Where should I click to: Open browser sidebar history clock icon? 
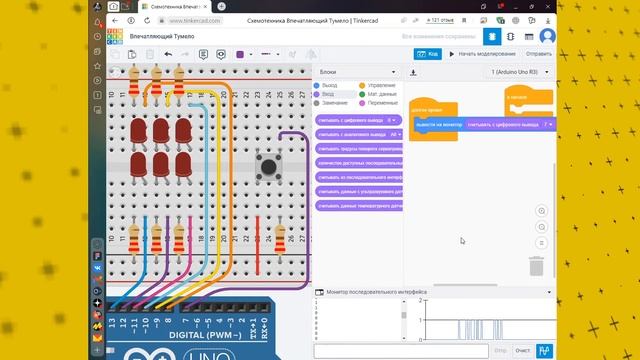[x=97, y=37]
